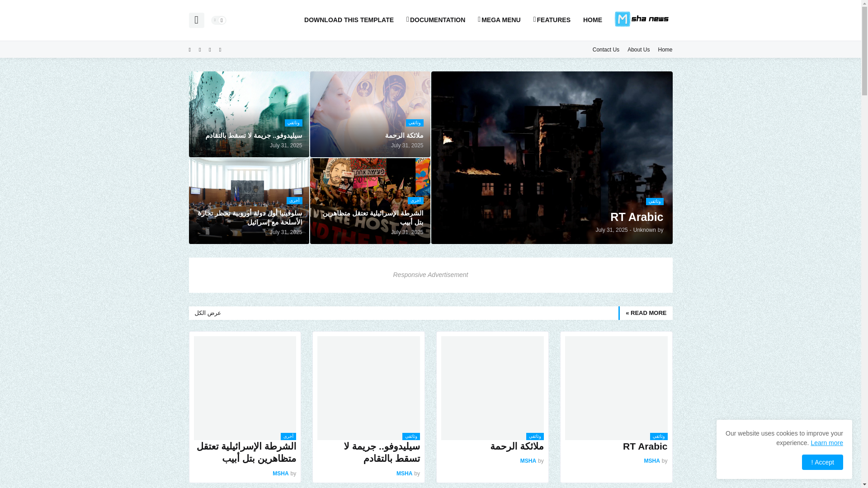This screenshot has height=488, width=868.
Task: Expand the Documentation dropdown menu
Action: (435, 20)
